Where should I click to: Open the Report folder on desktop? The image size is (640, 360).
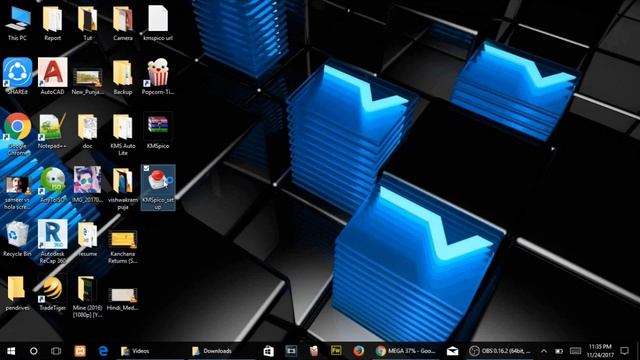52,23
